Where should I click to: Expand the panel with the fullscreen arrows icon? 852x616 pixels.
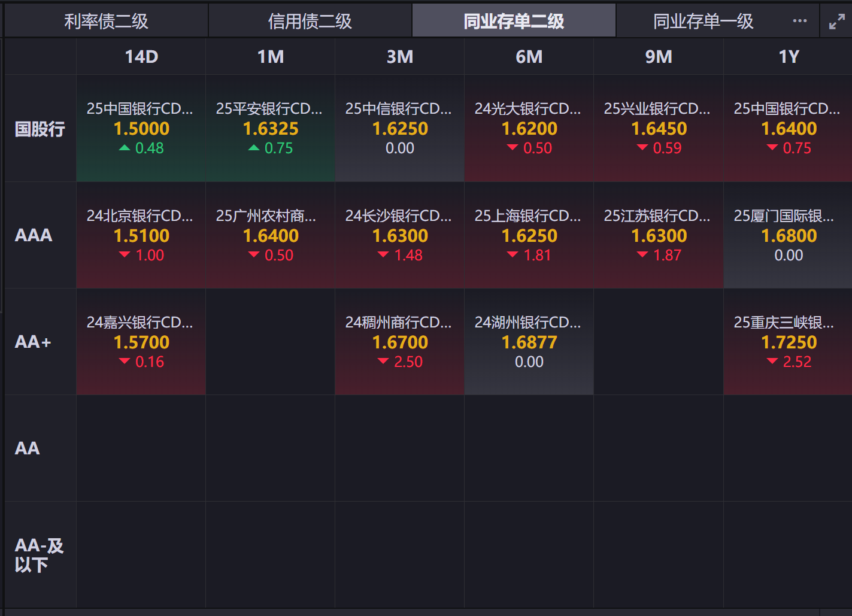(836, 22)
